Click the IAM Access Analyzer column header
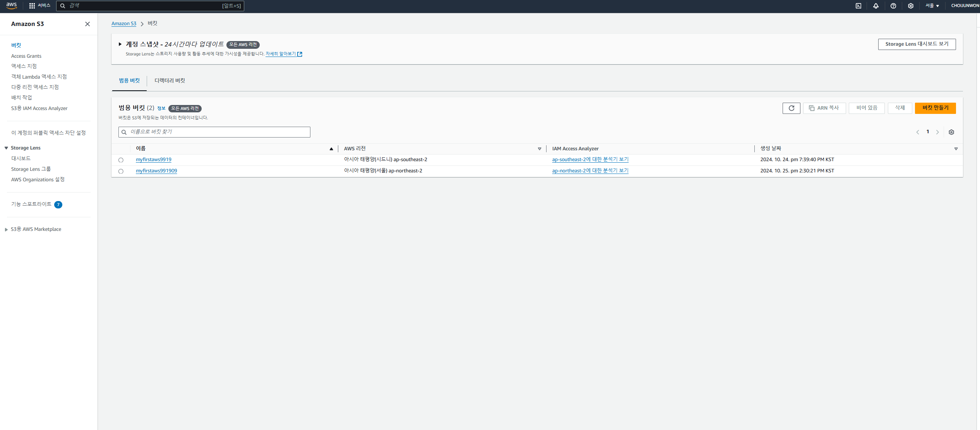This screenshot has height=430, width=980. 576,149
